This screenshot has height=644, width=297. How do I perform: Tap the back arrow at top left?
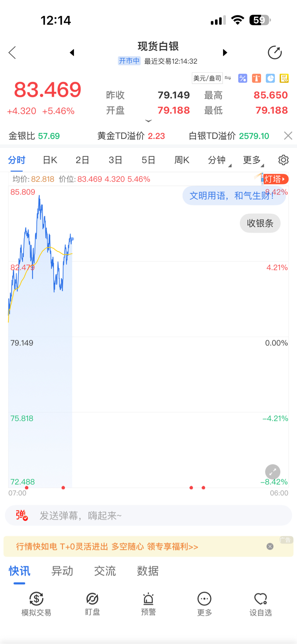pos(12,53)
